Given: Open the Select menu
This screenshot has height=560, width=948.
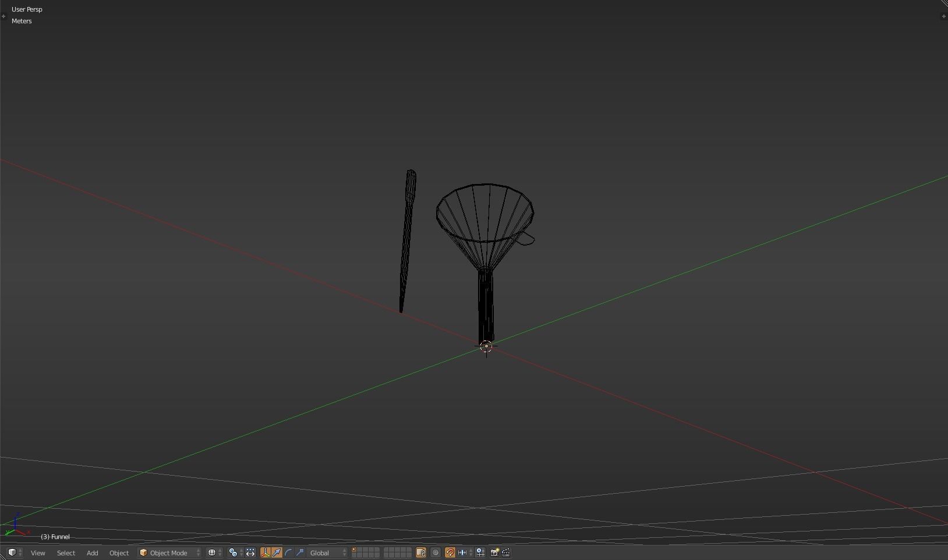Looking at the screenshot, I should tap(66, 553).
